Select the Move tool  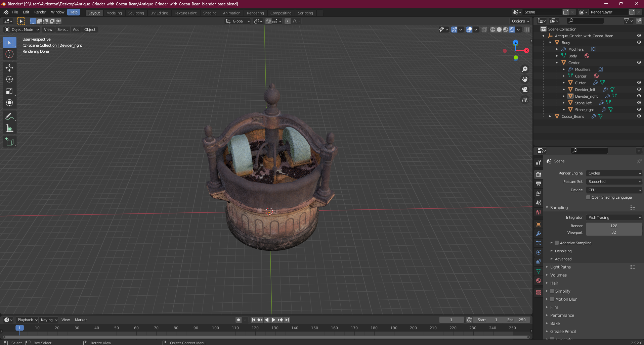click(x=9, y=68)
